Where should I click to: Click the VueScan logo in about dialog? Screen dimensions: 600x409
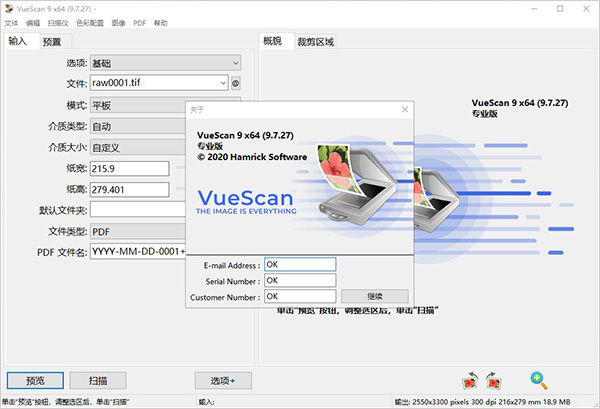point(246,202)
